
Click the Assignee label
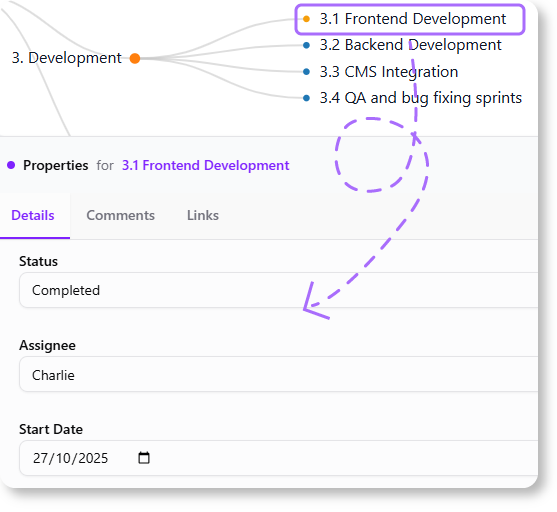click(x=47, y=345)
